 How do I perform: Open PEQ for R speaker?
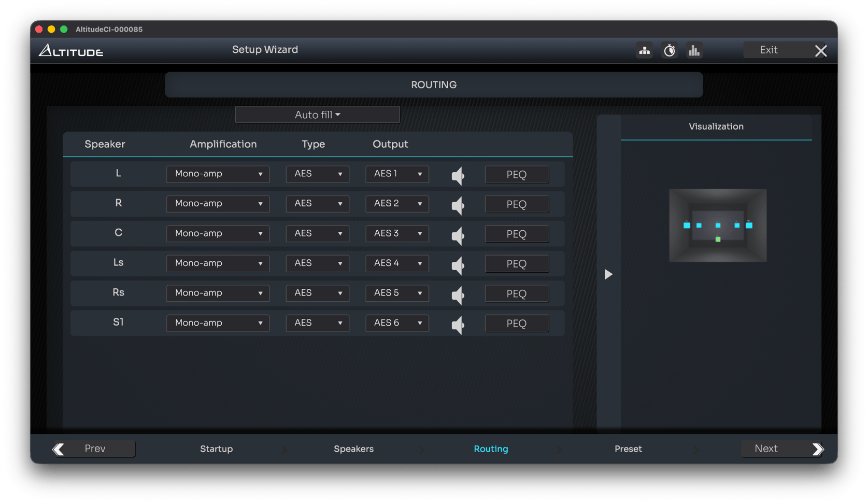[516, 204]
